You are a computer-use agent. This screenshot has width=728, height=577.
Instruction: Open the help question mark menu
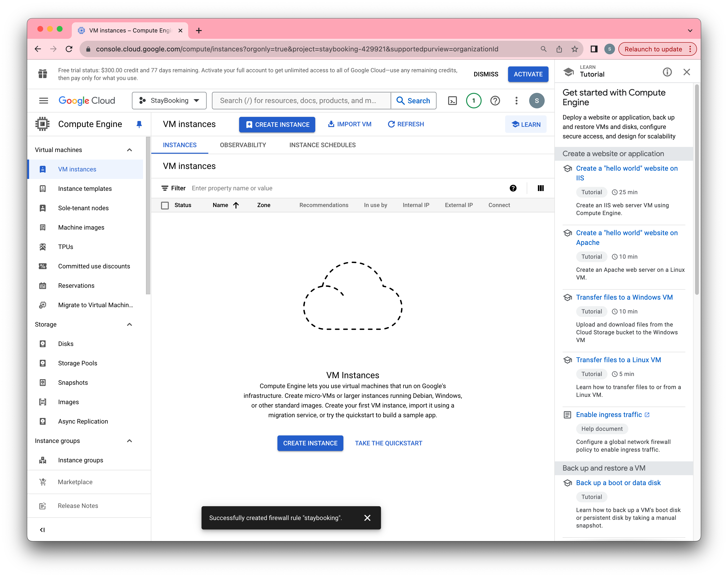pyautogui.click(x=495, y=101)
